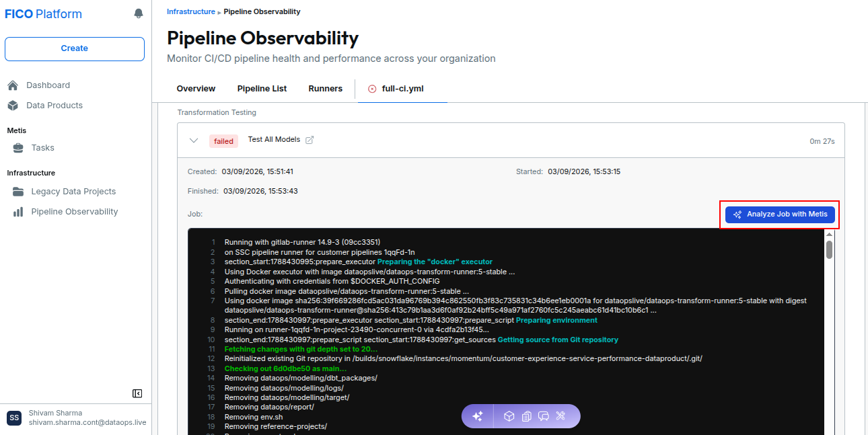The width and height of the screenshot is (868, 435).
Task: Go to Data Products
Action: pyautogui.click(x=55, y=106)
